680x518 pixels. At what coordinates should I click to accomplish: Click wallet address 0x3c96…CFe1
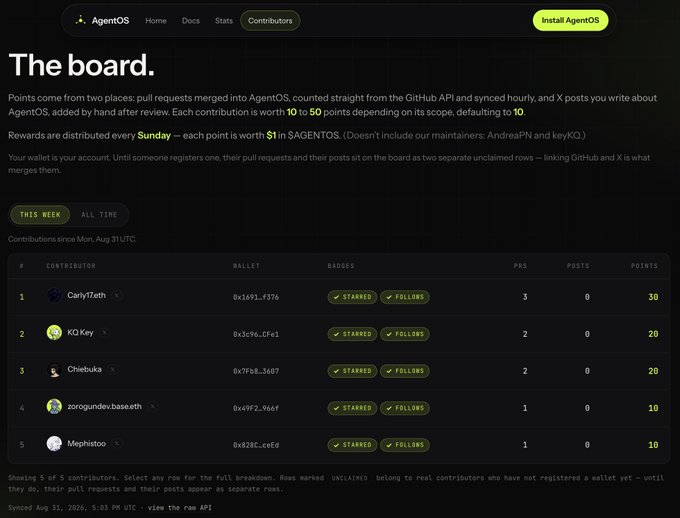click(x=256, y=334)
